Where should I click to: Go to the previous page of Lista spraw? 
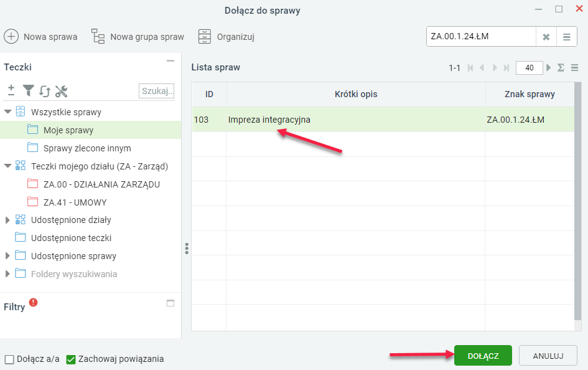482,68
